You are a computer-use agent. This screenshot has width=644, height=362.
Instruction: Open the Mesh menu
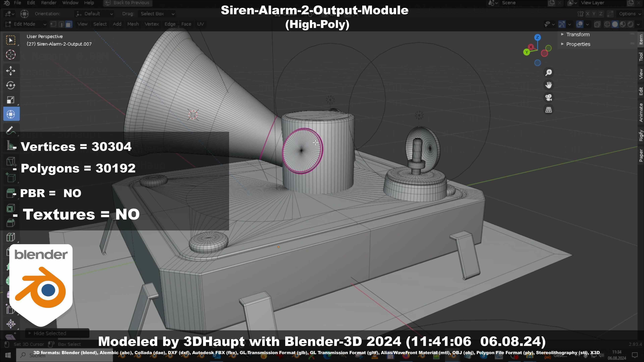point(133,24)
